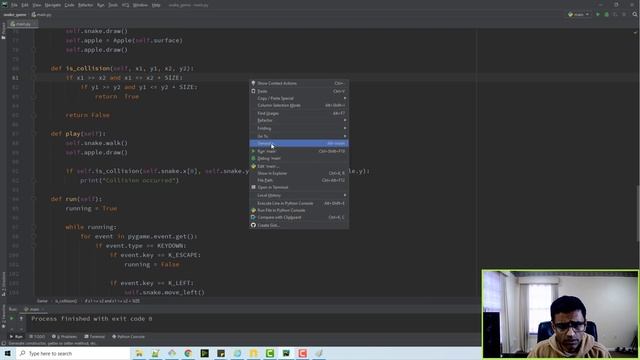Screen dimensions: 640x360
Task: Open the Navigate menu
Action: (x=53, y=5)
